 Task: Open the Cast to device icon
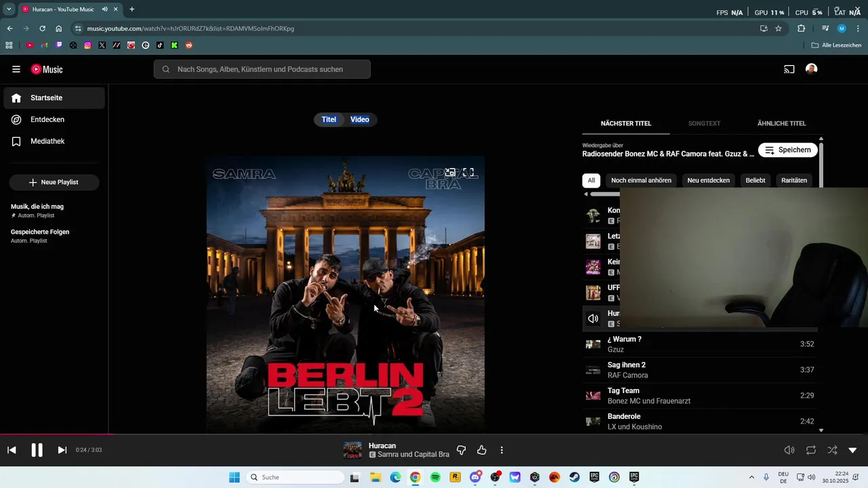click(x=789, y=69)
